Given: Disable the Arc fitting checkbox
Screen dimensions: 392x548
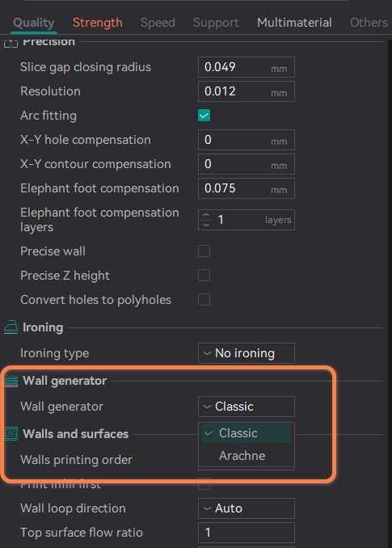Looking at the screenshot, I should [204, 116].
